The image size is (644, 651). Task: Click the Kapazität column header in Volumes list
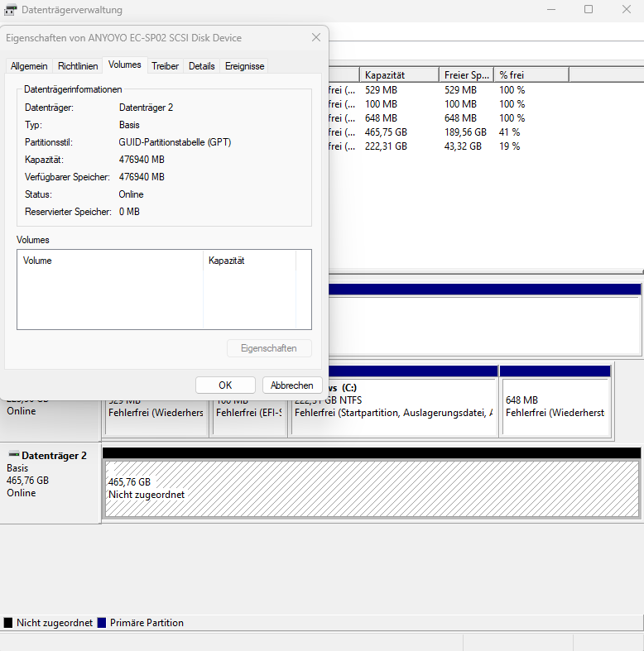click(249, 261)
